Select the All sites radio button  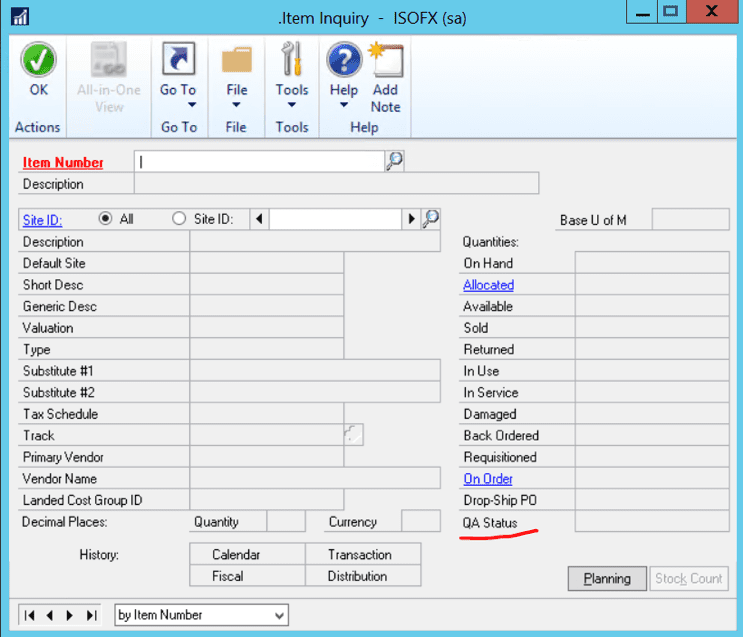tap(106, 219)
